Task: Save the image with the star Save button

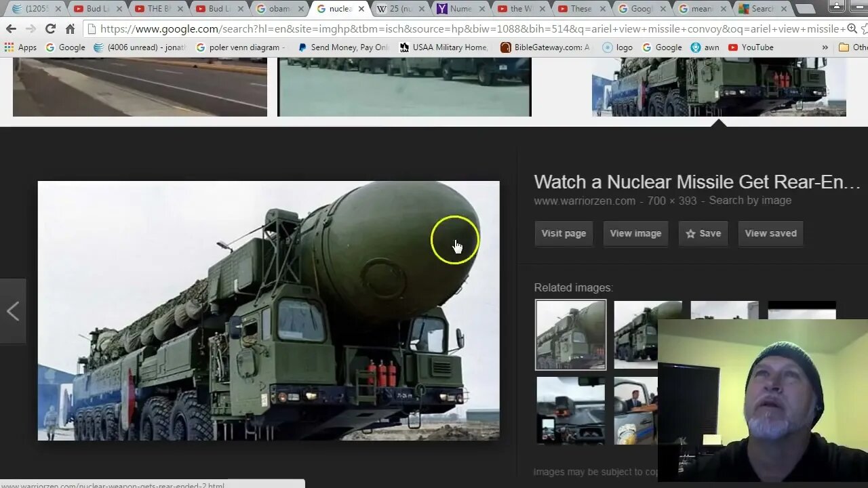Action: click(x=703, y=233)
